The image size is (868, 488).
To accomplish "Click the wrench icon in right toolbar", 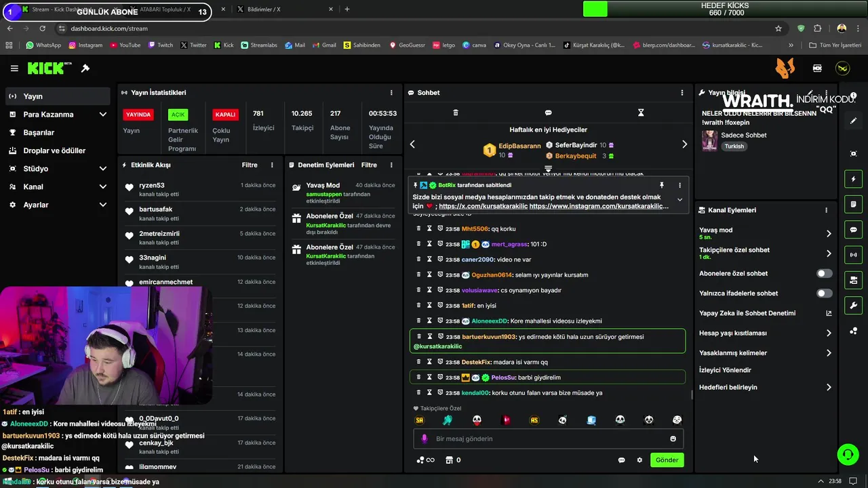I will [853, 306].
